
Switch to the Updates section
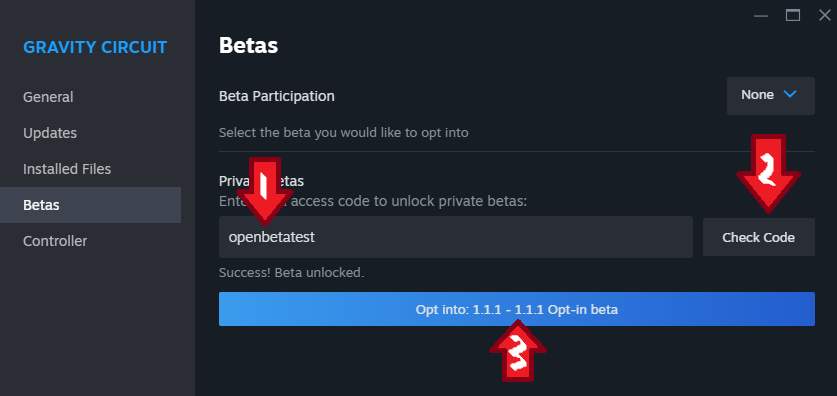[x=50, y=133]
